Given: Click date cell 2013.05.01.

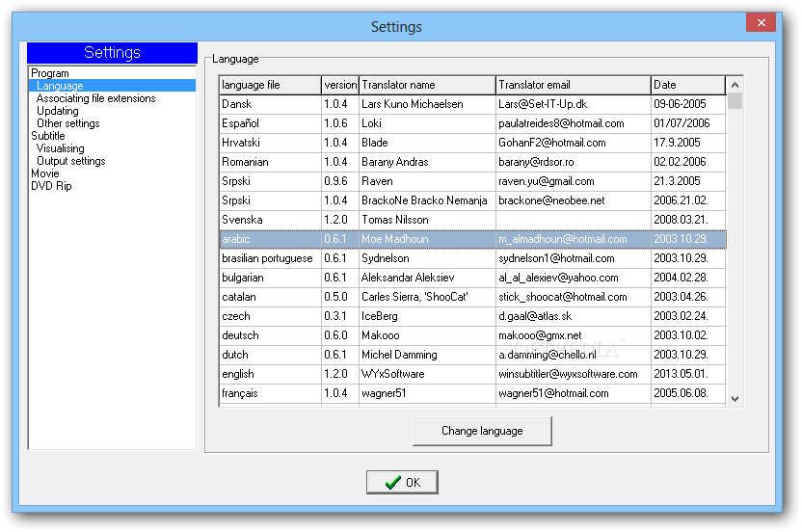Looking at the screenshot, I should click(x=681, y=374).
